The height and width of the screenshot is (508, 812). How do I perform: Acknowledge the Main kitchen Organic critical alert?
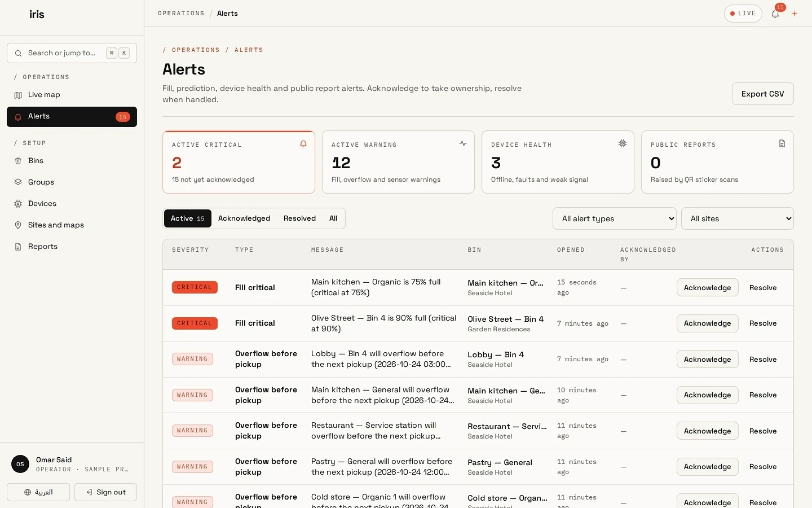pyautogui.click(x=707, y=288)
